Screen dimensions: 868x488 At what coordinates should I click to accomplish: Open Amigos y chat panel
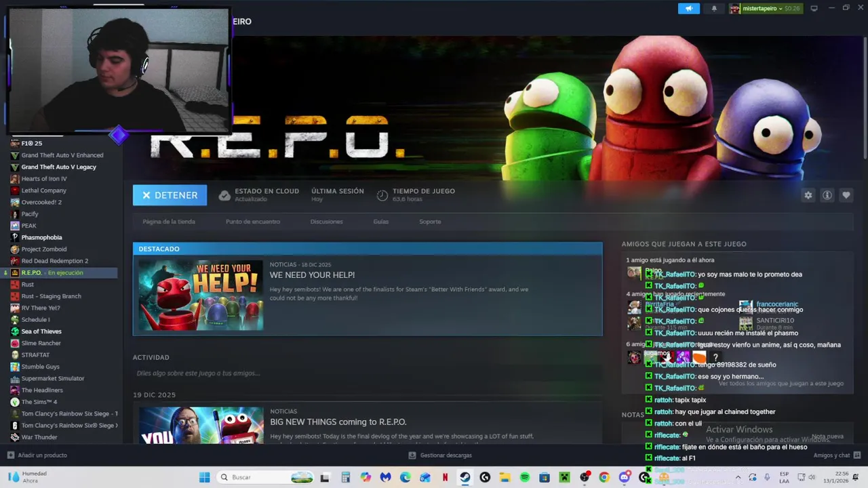click(837, 455)
